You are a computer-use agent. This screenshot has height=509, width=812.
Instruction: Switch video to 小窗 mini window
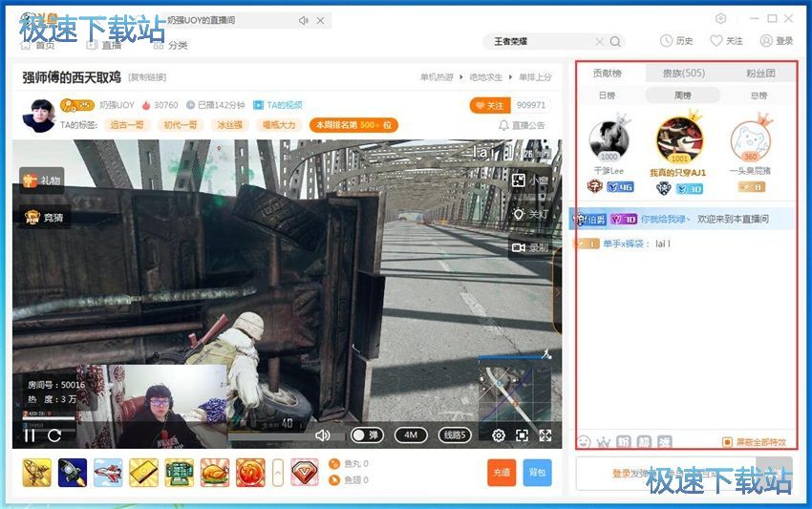[530, 180]
